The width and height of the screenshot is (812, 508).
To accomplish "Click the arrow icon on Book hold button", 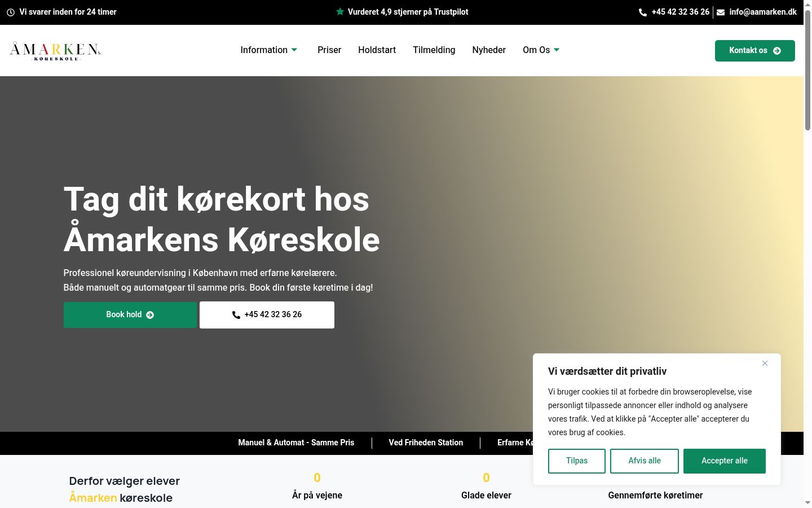I will click(150, 315).
